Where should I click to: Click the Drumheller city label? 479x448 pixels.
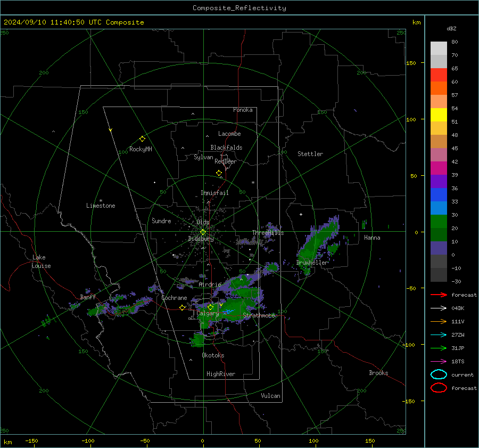tap(312, 263)
